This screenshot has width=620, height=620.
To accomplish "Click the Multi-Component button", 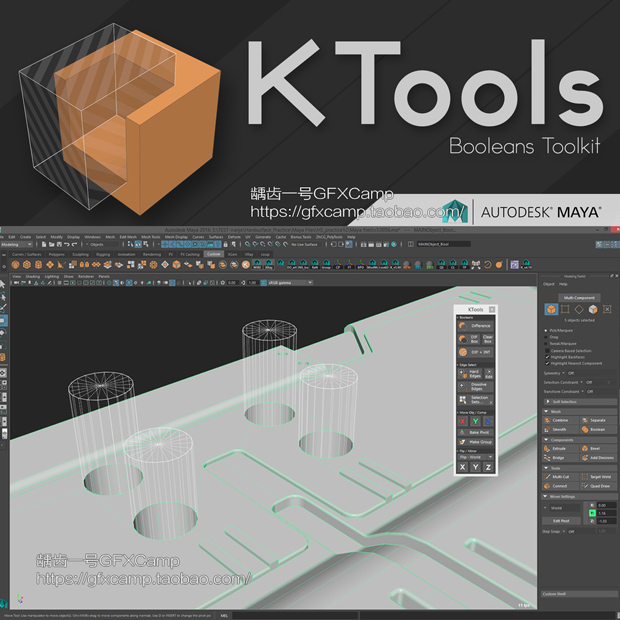I will pyautogui.click(x=579, y=298).
